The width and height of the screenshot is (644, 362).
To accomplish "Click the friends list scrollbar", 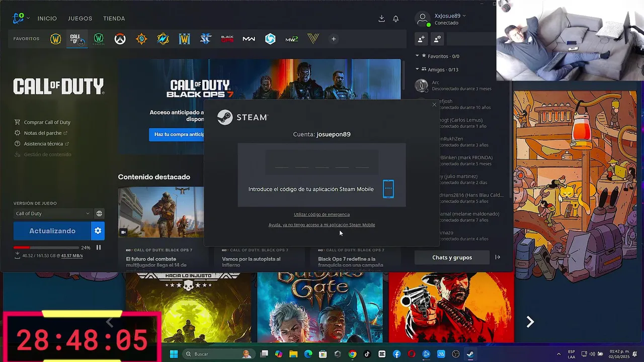I will [511, 139].
